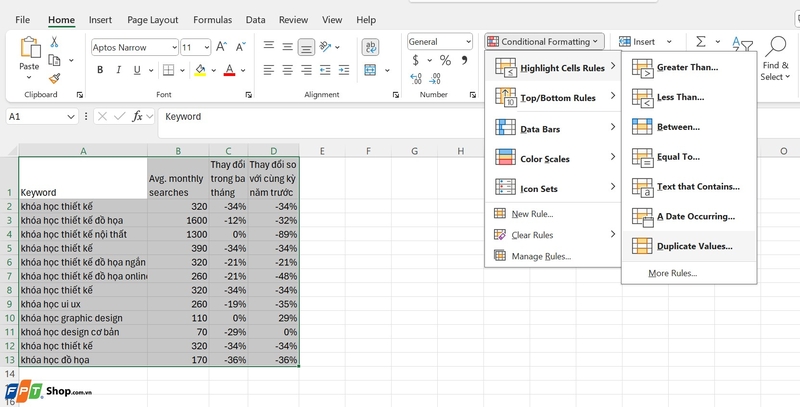Increase indent in cell

point(344,70)
